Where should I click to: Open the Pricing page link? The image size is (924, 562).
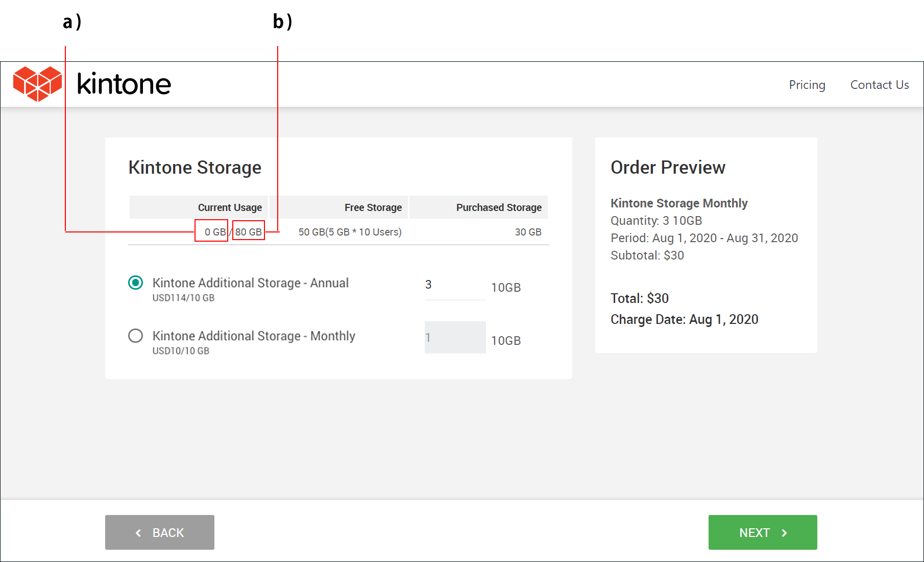807,85
